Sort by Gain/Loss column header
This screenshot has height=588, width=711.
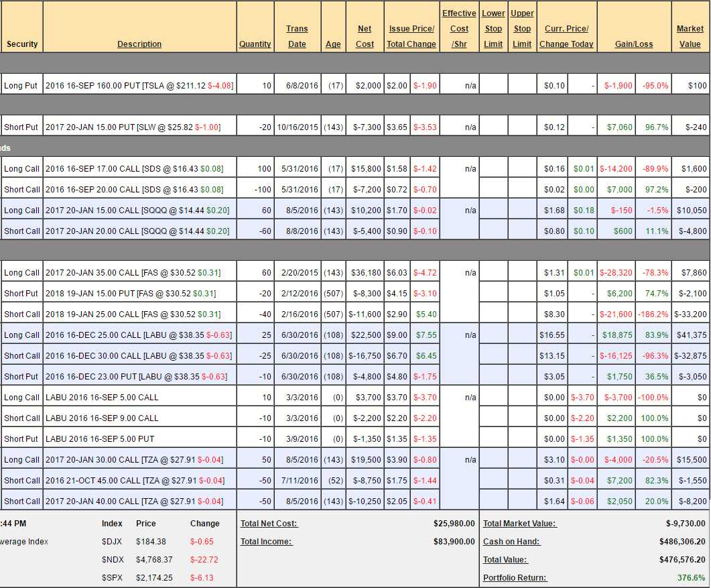tap(633, 44)
